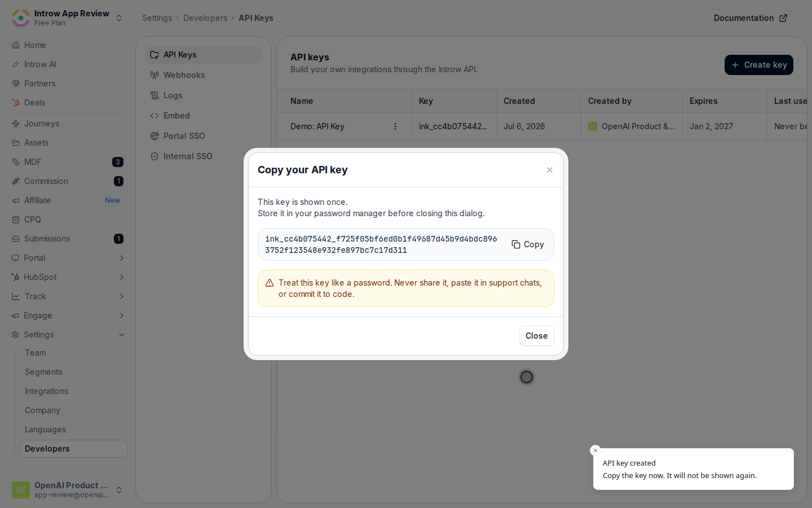This screenshot has width=812, height=508.
Task: Open the Languages settings page
Action: tap(45, 430)
